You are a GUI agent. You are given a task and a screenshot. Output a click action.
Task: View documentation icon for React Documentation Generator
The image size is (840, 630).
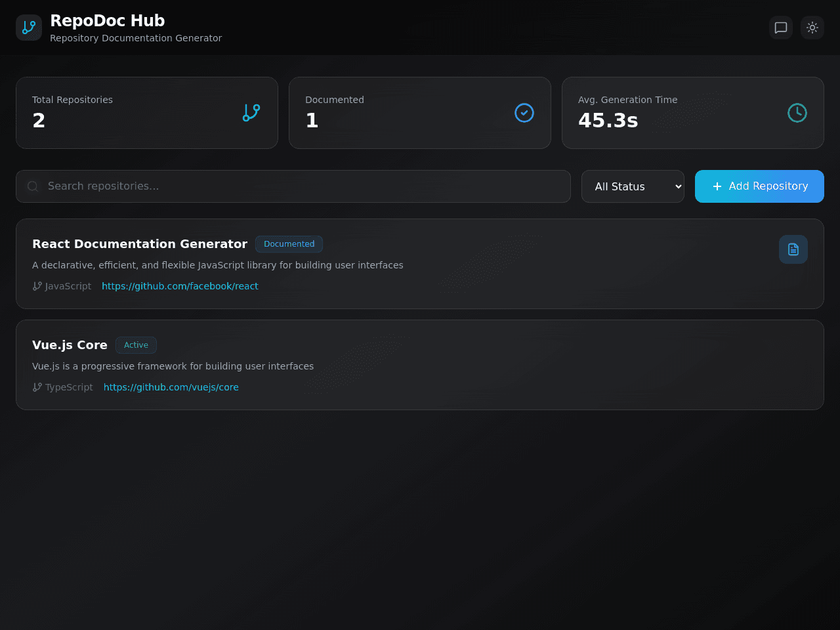pyautogui.click(x=793, y=249)
